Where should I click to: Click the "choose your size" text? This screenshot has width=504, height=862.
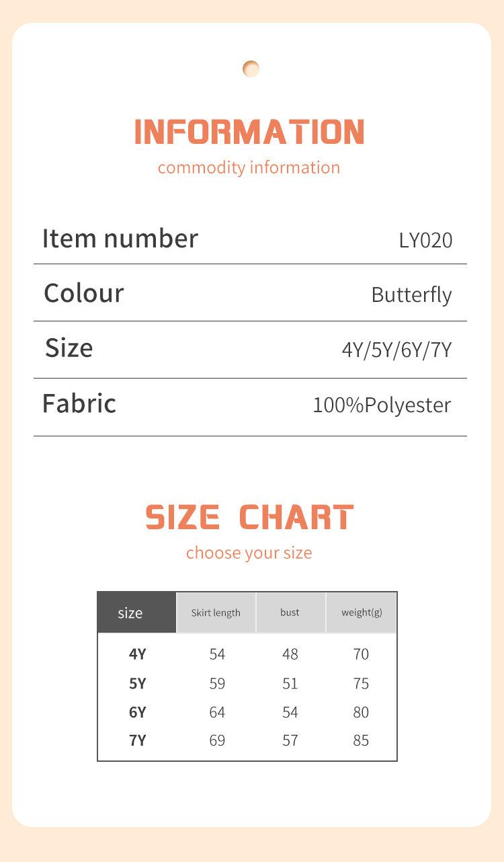coord(249,553)
